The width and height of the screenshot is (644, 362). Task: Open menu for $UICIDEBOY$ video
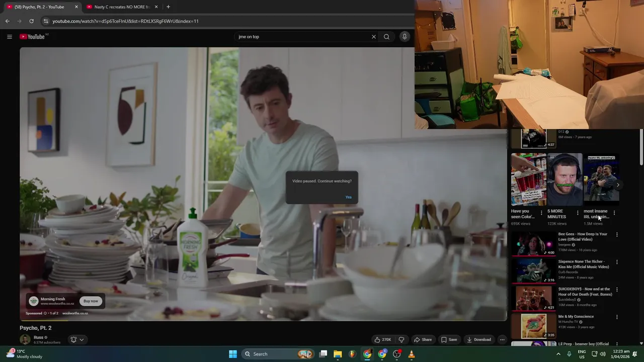coord(617,290)
